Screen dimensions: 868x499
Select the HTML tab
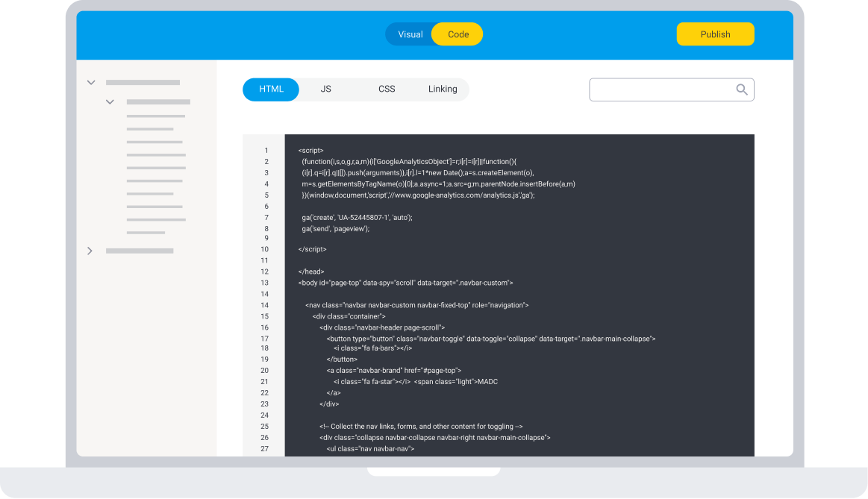pyautogui.click(x=270, y=89)
